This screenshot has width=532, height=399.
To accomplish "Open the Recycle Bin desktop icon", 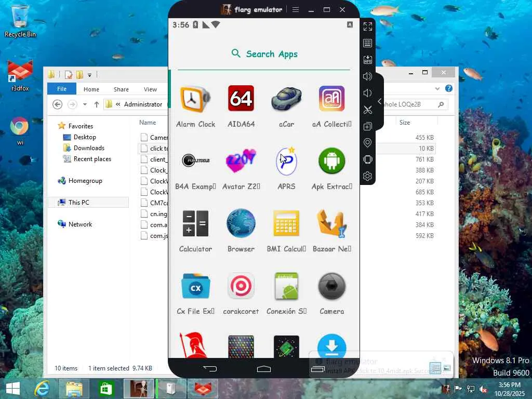I will [20, 21].
